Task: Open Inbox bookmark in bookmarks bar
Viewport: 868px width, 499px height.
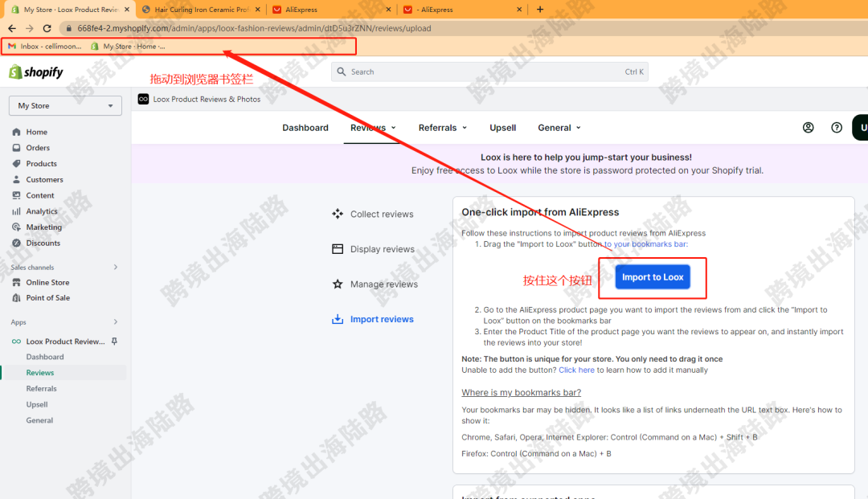Action: [45, 47]
